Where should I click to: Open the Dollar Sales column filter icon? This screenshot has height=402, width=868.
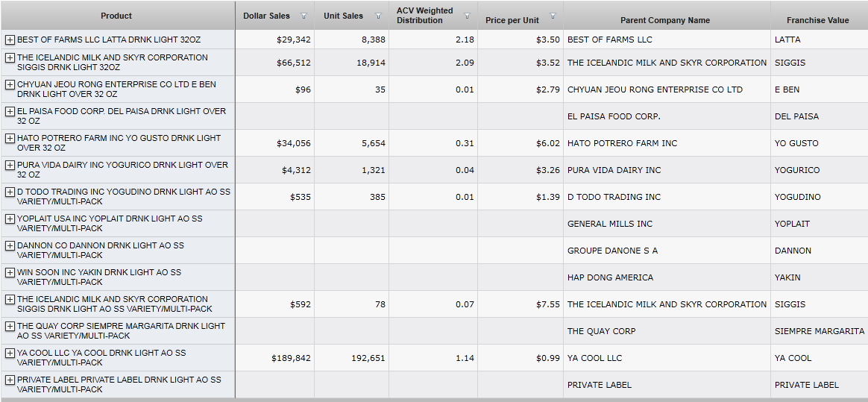pos(304,16)
